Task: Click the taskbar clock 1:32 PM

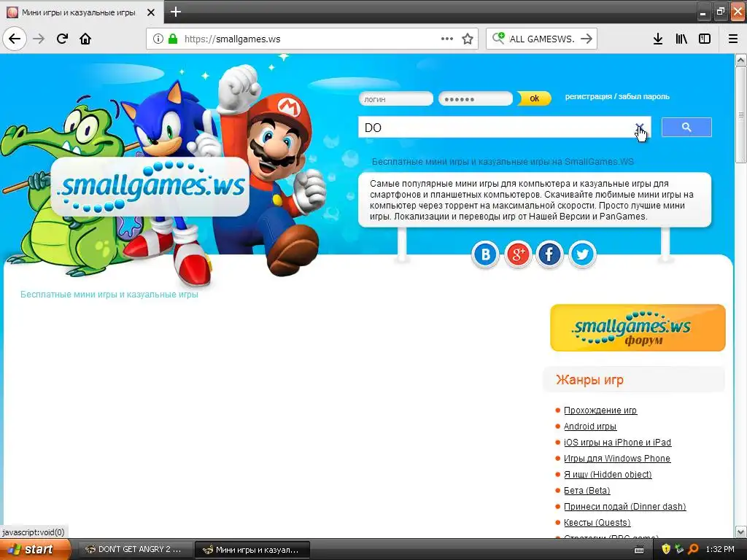Action: [x=720, y=549]
